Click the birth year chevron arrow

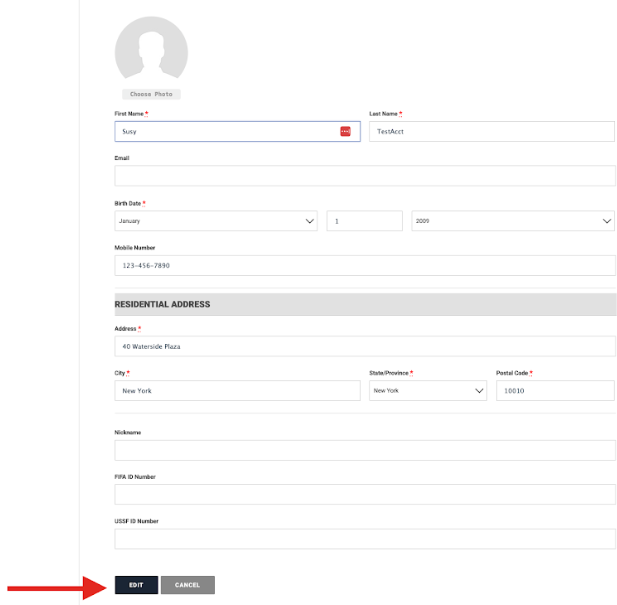click(x=607, y=221)
